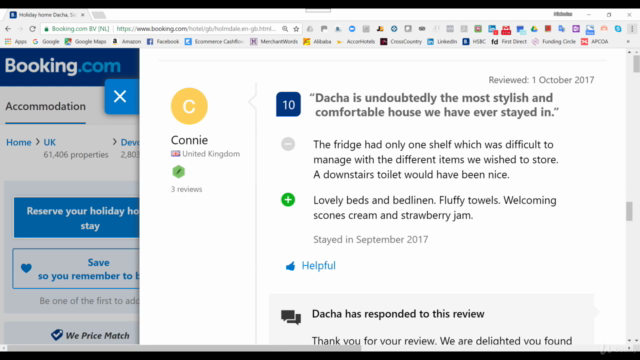Image resolution: width=640 pixels, height=360 pixels.
Task: Click the Helpful link under Connie's review
Action: 318,266
